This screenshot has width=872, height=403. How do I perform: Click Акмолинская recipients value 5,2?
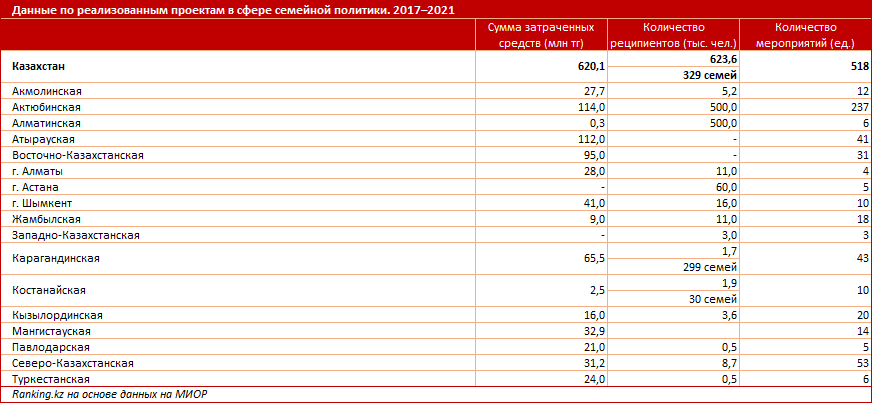coord(730,91)
